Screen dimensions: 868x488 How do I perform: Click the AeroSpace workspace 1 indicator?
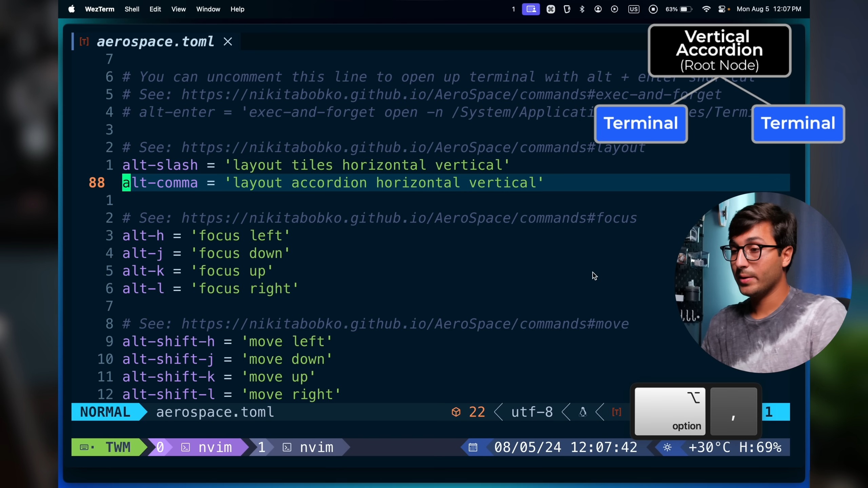tap(513, 9)
